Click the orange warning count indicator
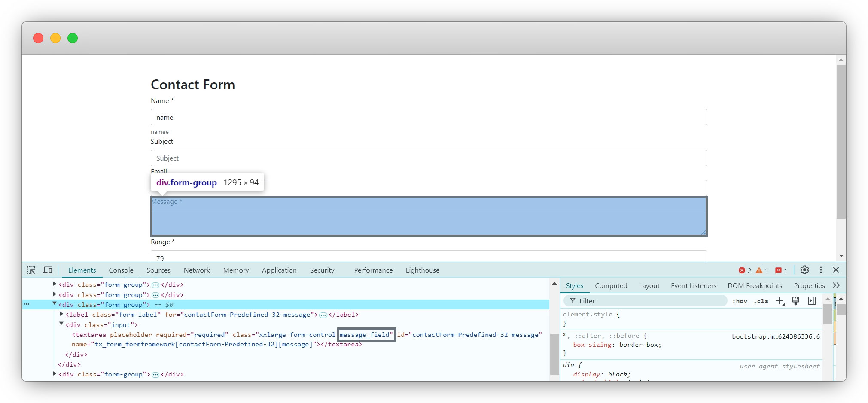868x403 pixels. [x=762, y=270]
